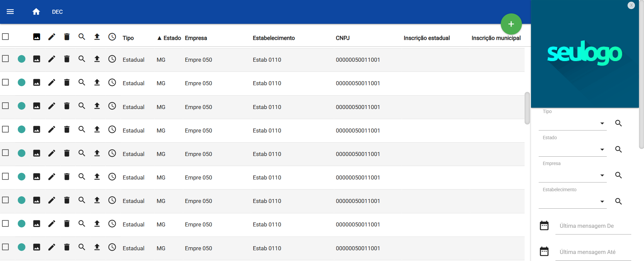Sort by the Tipo column header
The height and width of the screenshot is (261, 644).
pyautogui.click(x=128, y=38)
